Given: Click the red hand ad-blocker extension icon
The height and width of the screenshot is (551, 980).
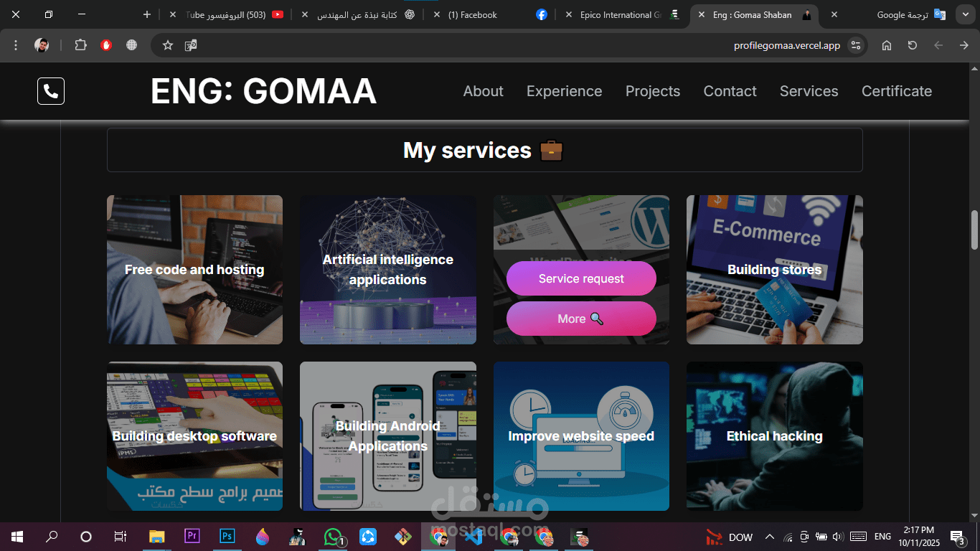Looking at the screenshot, I should pyautogui.click(x=106, y=45).
